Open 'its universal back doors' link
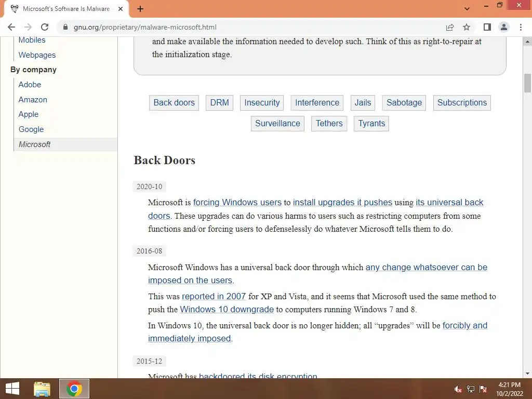 click(x=449, y=202)
